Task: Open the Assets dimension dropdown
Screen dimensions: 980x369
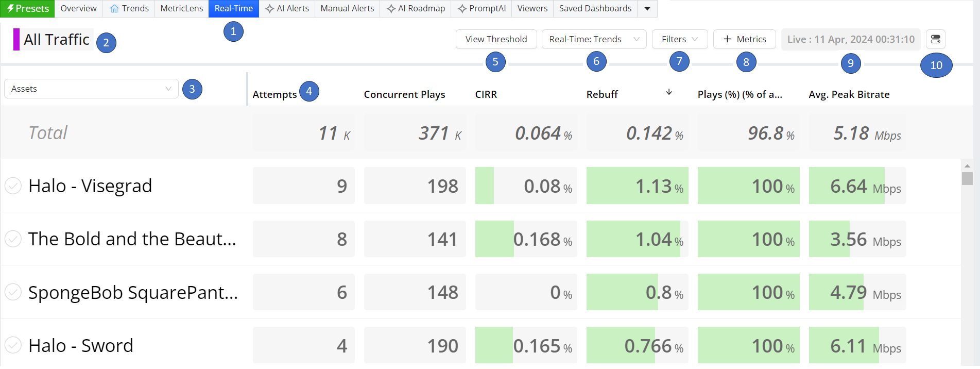Action: (91, 89)
